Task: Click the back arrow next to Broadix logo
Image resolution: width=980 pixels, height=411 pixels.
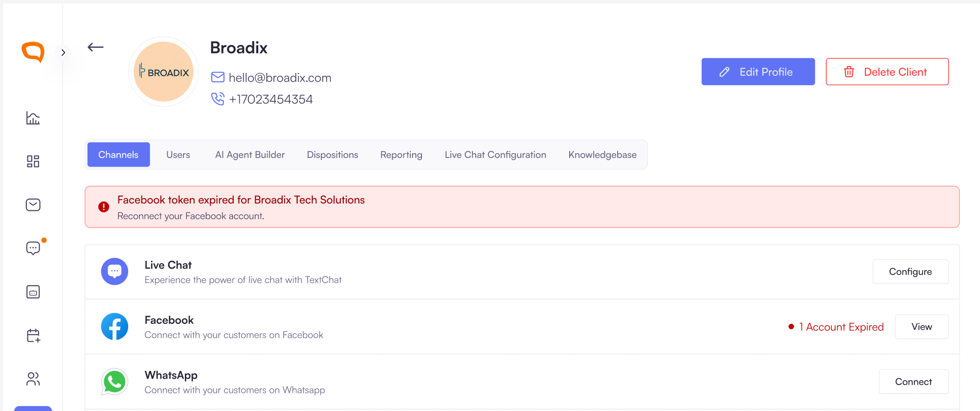Action: coord(95,47)
